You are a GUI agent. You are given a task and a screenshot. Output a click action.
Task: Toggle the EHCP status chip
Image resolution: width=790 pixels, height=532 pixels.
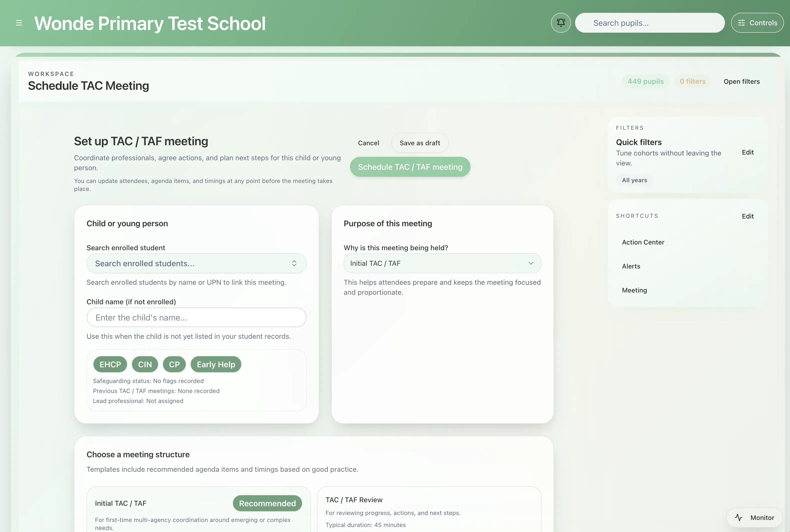[110, 364]
